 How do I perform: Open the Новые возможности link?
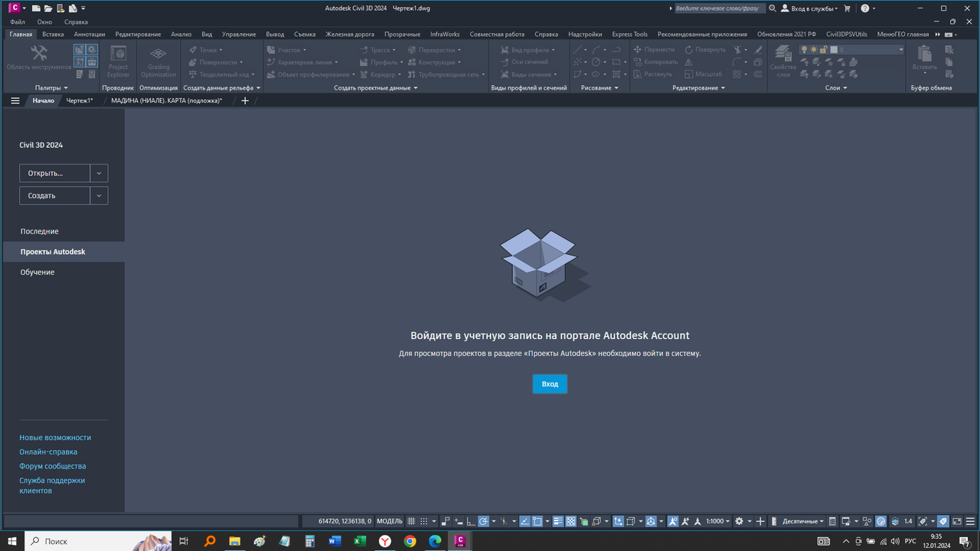tap(55, 438)
